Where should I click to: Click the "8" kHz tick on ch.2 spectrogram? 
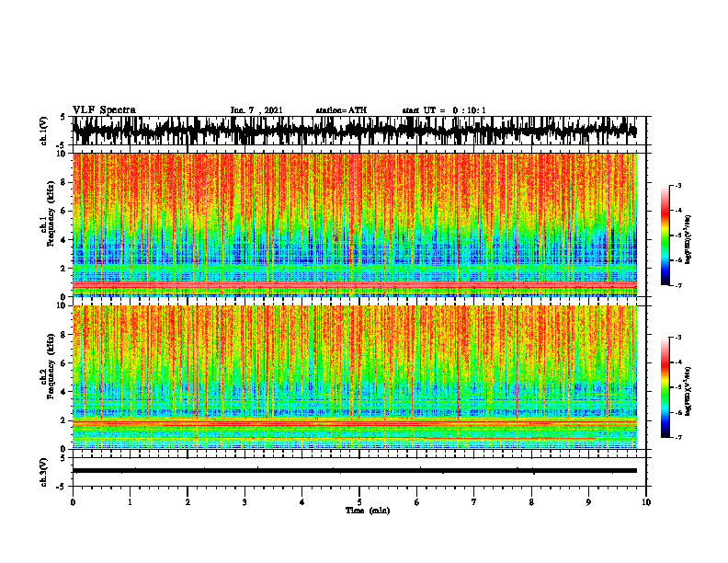coord(64,335)
